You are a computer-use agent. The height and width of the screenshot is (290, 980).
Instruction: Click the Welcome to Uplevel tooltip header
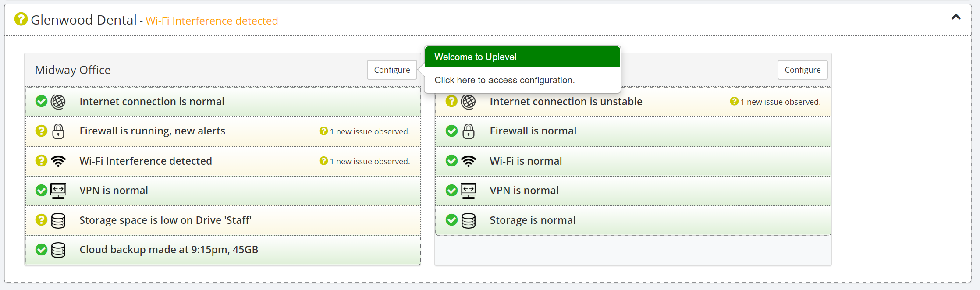(x=522, y=57)
